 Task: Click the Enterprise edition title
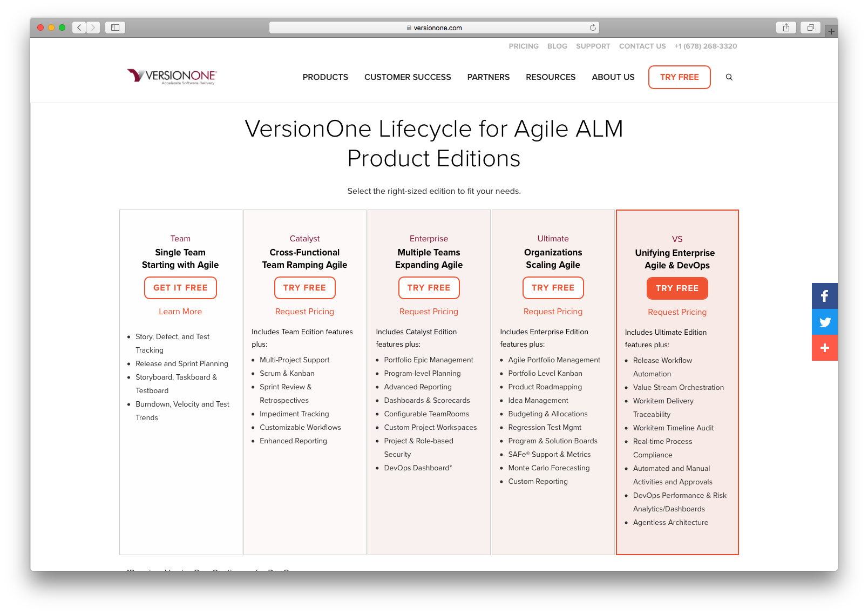point(429,239)
